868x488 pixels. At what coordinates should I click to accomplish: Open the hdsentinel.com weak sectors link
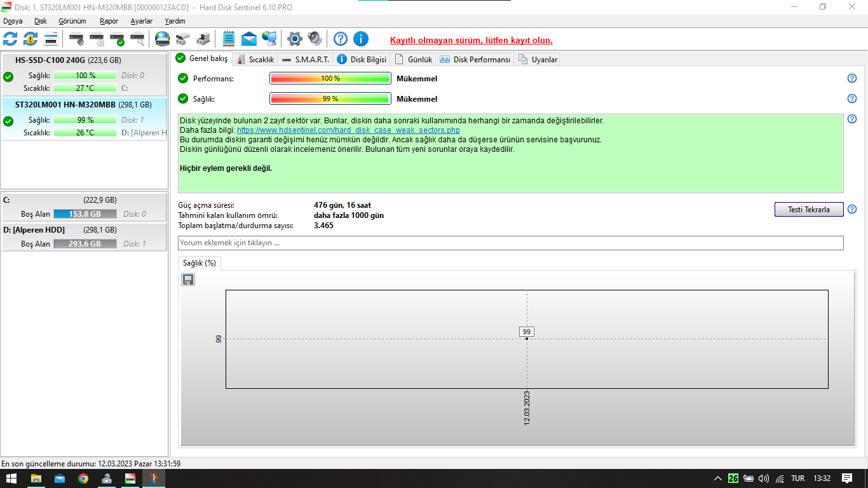[348, 130]
